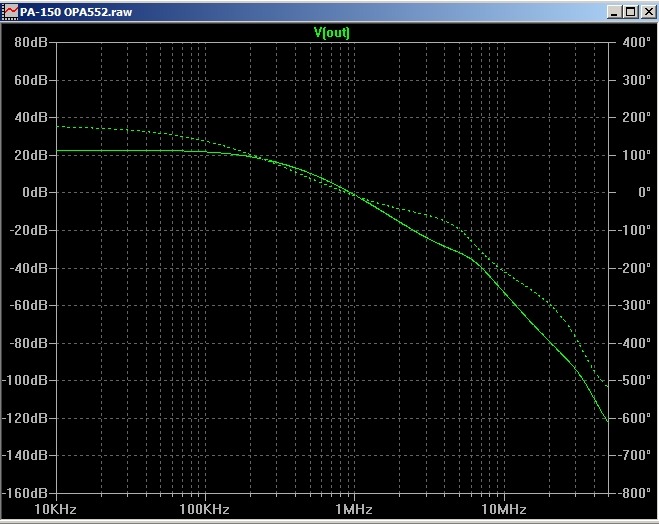Click the -100° phase axis label
659x524 pixels.
click(x=634, y=230)
